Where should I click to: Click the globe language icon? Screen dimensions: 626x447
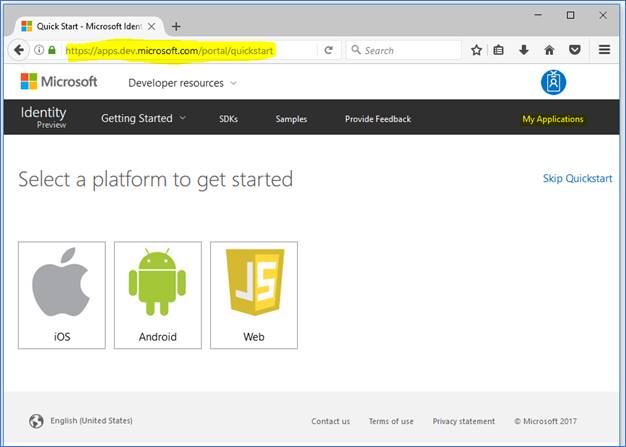click(x=36, y=421)
